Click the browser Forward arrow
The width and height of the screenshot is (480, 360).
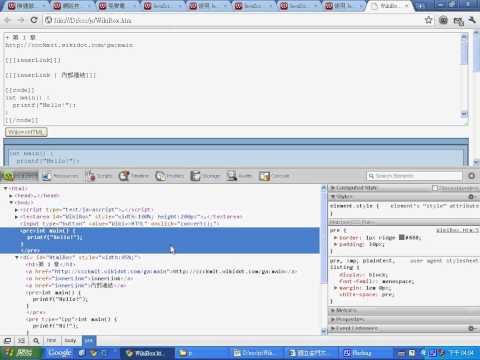pyautogui.click(x=21, y=20)
